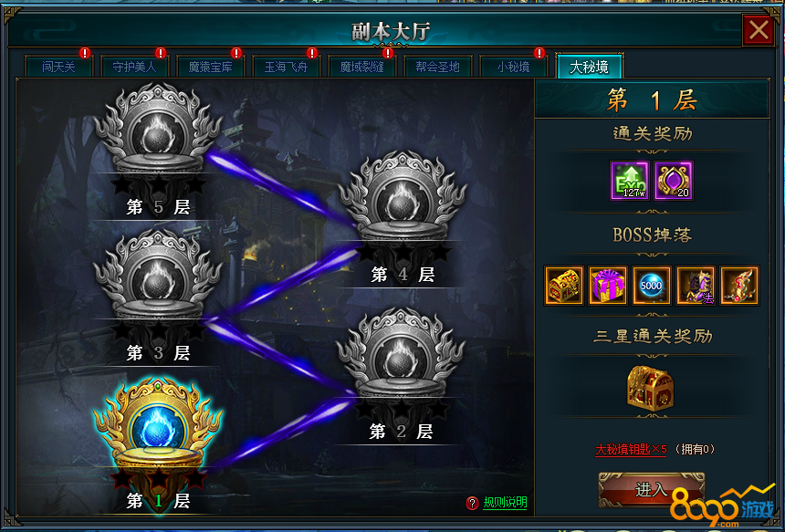
Task: Open the 帮会圣地 tab
Action: click(x=437, y=67)
